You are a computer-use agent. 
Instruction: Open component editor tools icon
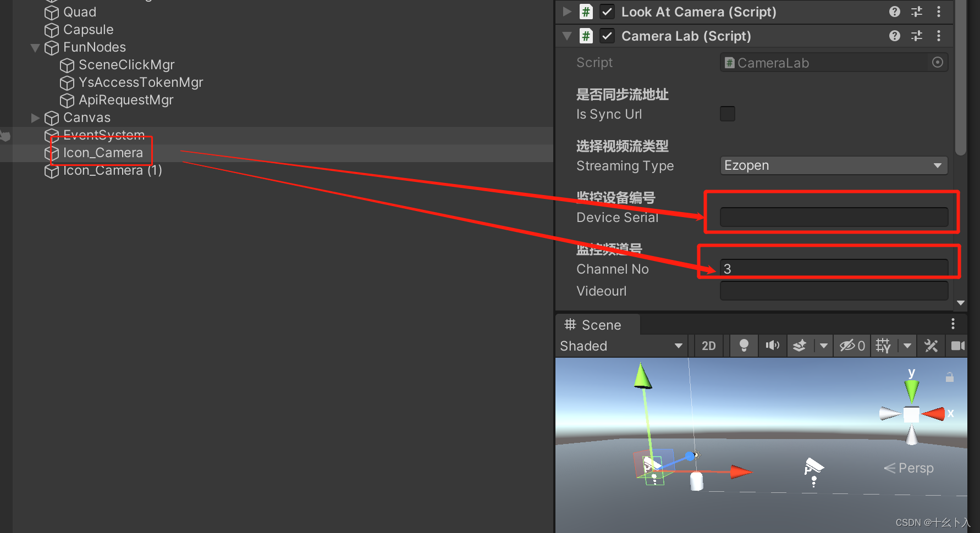(931, 346)
